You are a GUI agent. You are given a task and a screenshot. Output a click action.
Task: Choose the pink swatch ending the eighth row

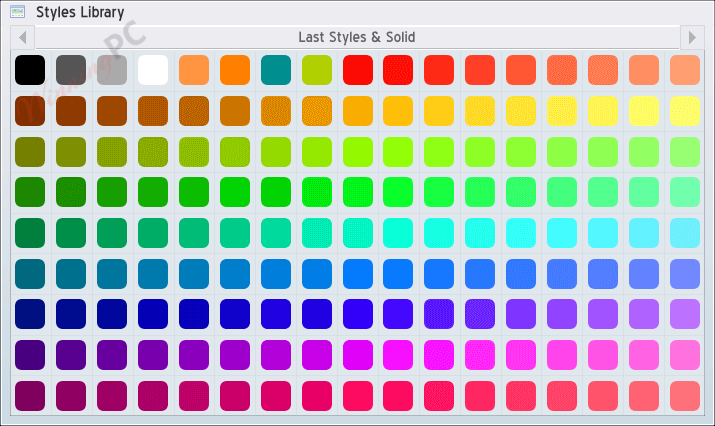[x=685, y=355]
